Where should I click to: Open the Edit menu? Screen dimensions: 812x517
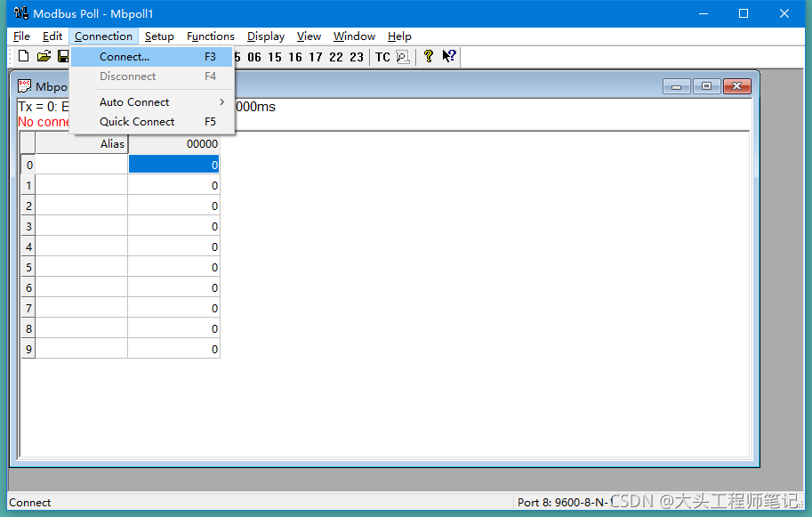pos(52,36)
